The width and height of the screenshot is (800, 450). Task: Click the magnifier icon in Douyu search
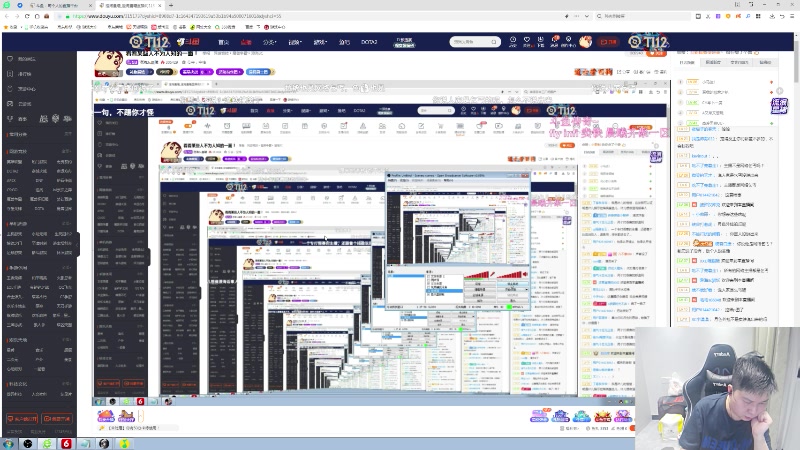[494, 42]
